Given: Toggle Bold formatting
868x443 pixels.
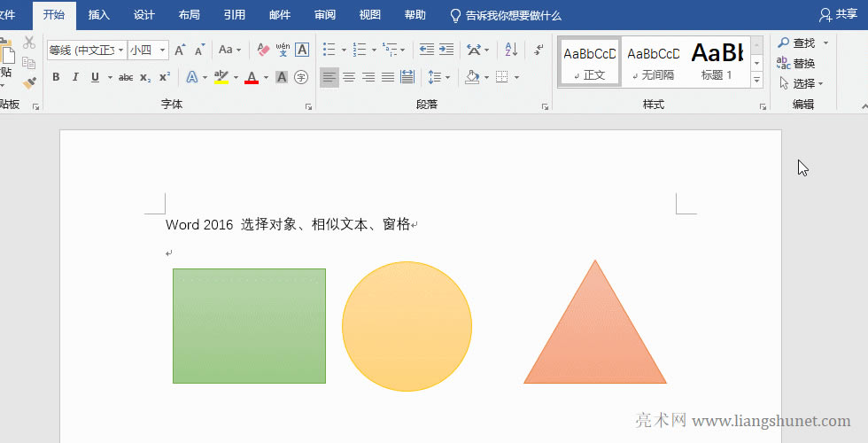Looking at the screenshot, I should (x=56, y=78).
